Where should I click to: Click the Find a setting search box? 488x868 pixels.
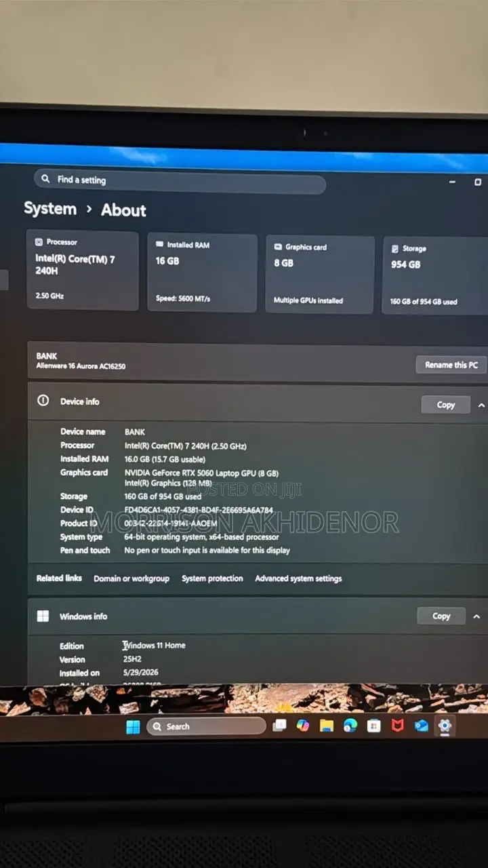(x=180, y=180)
